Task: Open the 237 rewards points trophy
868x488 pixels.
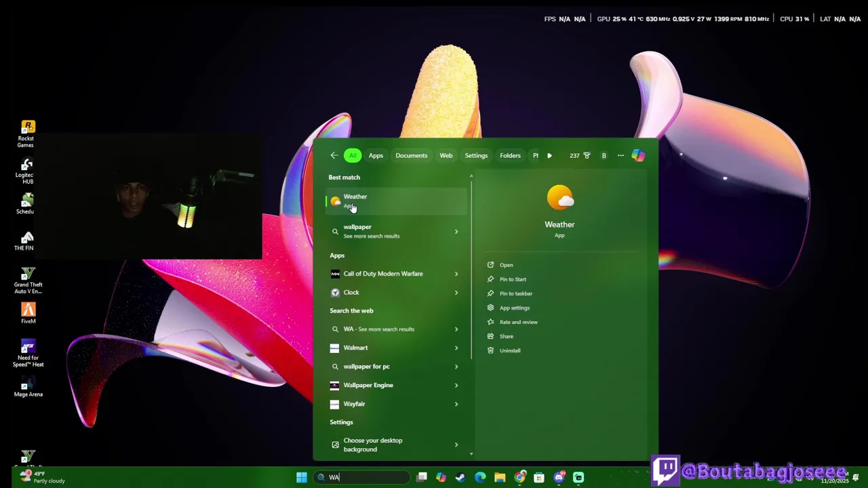Action: point(580,156)
